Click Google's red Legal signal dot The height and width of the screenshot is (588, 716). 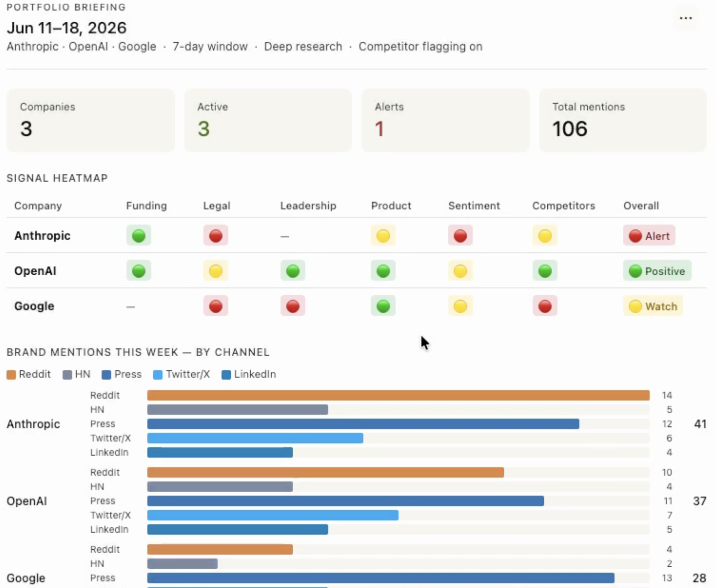pos(216,306)
